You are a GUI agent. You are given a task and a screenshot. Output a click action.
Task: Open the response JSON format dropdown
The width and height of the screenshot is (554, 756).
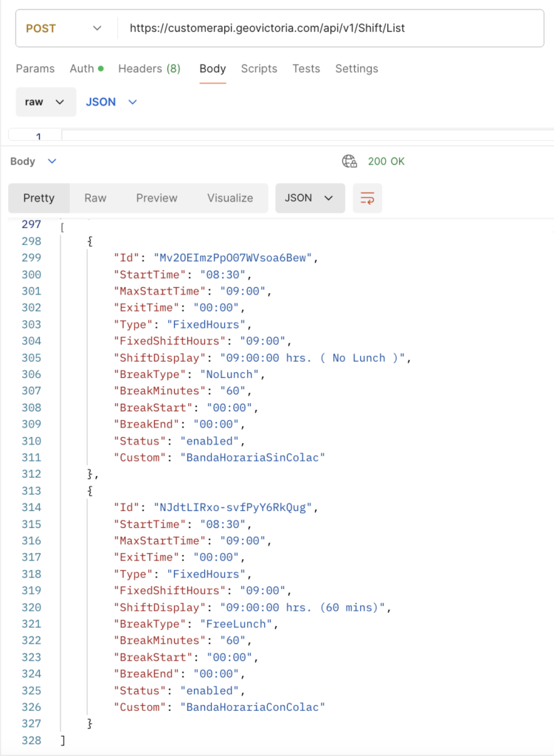point(309,198)
